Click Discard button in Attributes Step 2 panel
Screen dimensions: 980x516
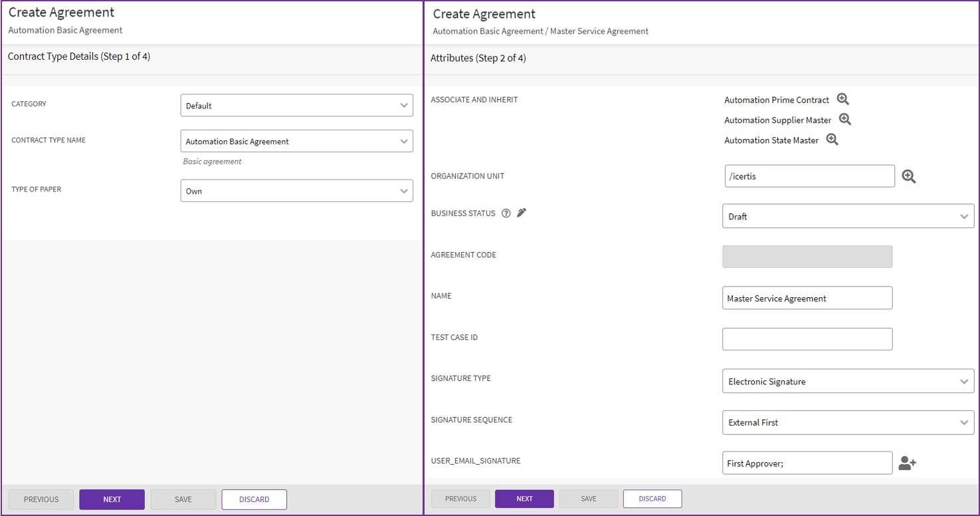[x=652, y=499]
